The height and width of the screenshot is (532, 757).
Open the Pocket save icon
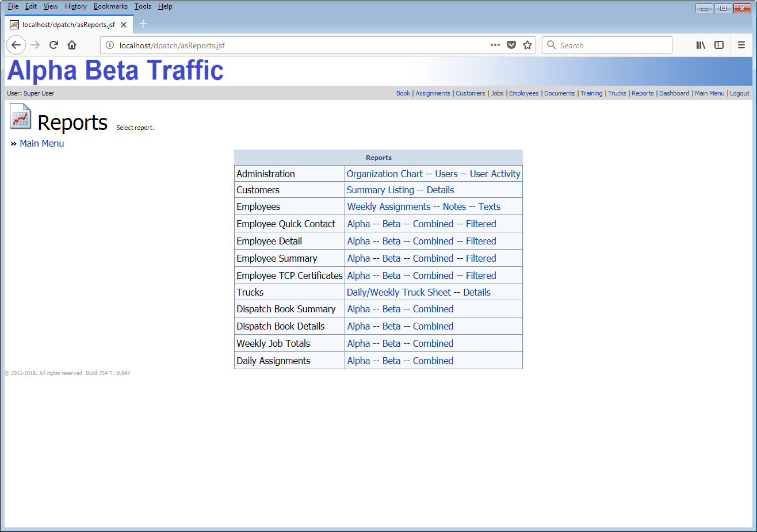point(511,45)
